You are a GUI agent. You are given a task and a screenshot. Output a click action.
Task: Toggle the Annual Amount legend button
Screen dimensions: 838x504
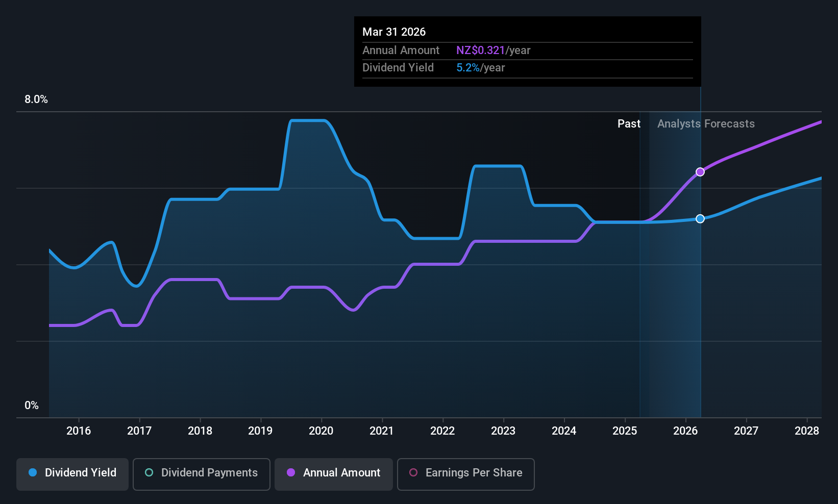(334, 474)
